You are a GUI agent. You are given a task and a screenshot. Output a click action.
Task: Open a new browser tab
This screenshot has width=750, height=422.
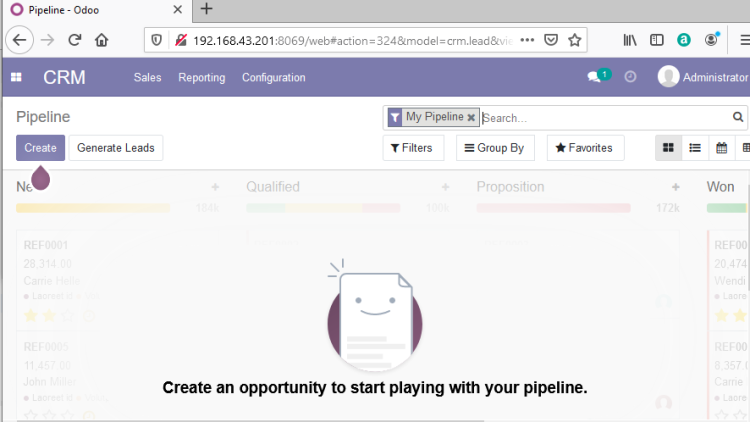(x=206, y=9)
